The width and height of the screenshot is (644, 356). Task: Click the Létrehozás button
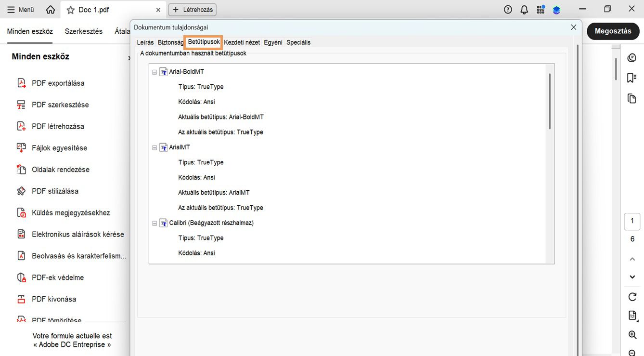[192, 10]
